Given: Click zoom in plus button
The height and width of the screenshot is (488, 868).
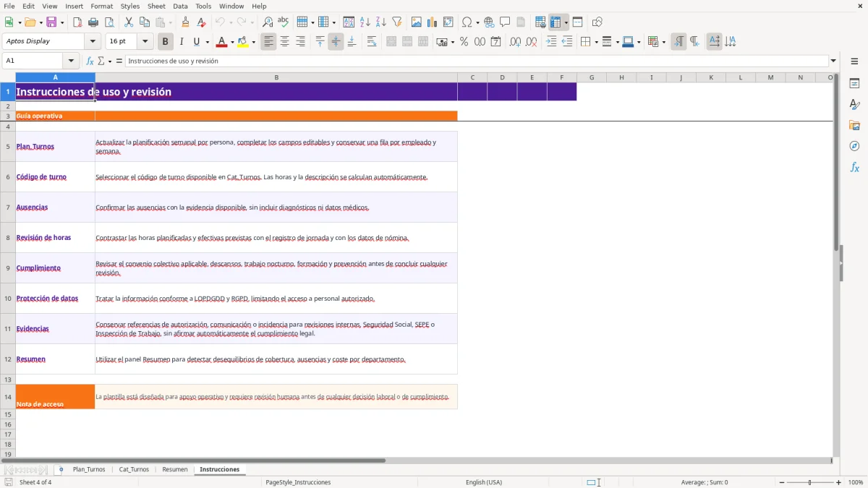Looking at the screenshot, I should coord(839,482).
